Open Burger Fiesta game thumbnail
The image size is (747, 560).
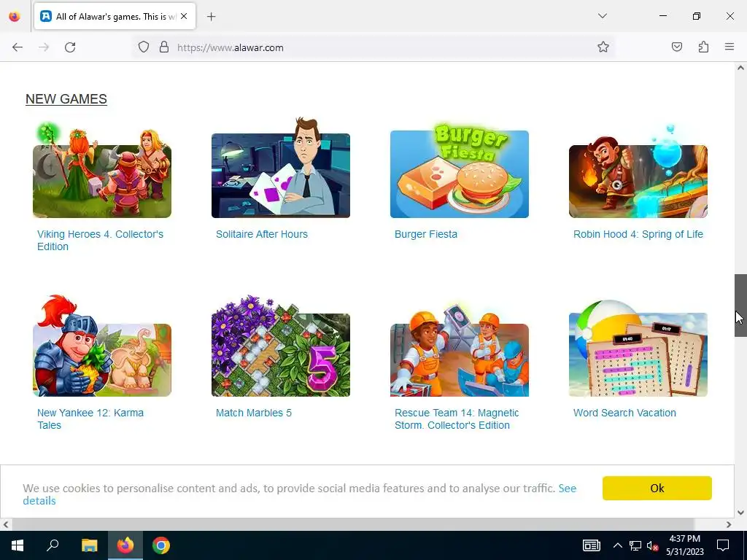[x=460, y=172]
